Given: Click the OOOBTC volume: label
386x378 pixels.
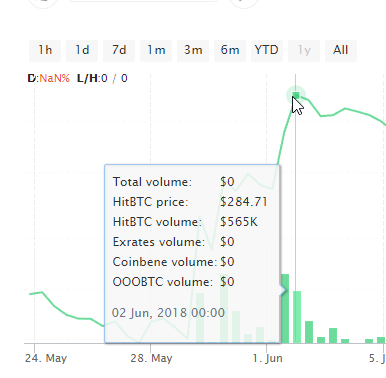Looking at the screenshot, I should 163,282.
